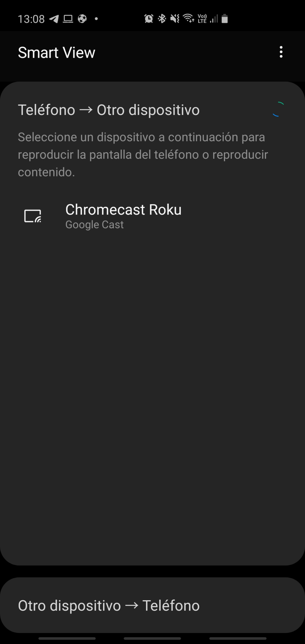Screen dimensions: 305x644
Task: Tap the Wi-Fi status icon
Action: (x=189, y=19)
